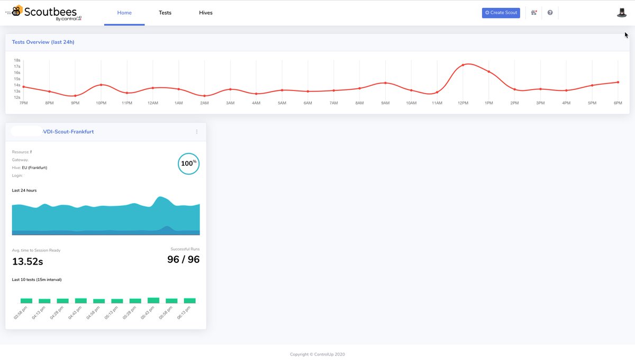Switch to the Hives tab
Viewport: 635px width, 364px height.
tap(206, 13)
